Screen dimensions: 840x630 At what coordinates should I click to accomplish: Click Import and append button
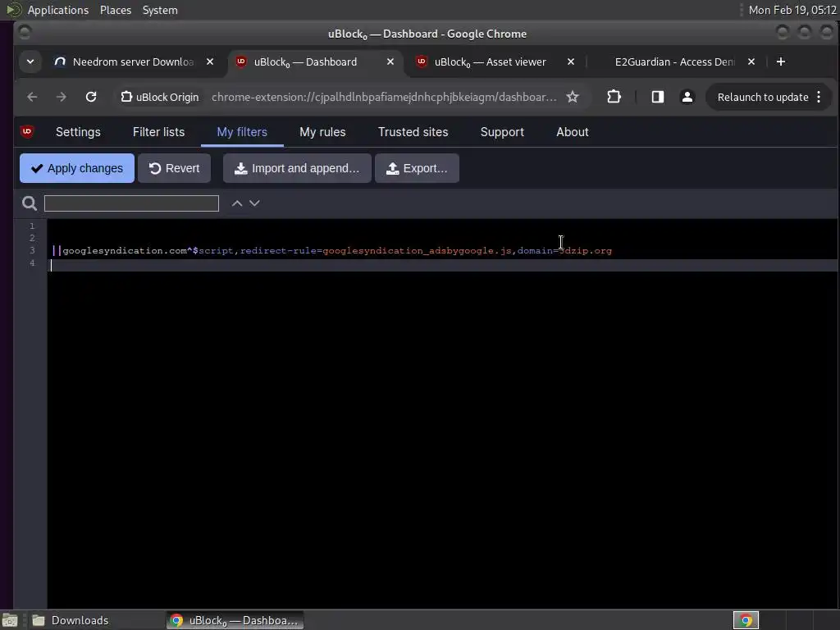(x=297, y=168)
